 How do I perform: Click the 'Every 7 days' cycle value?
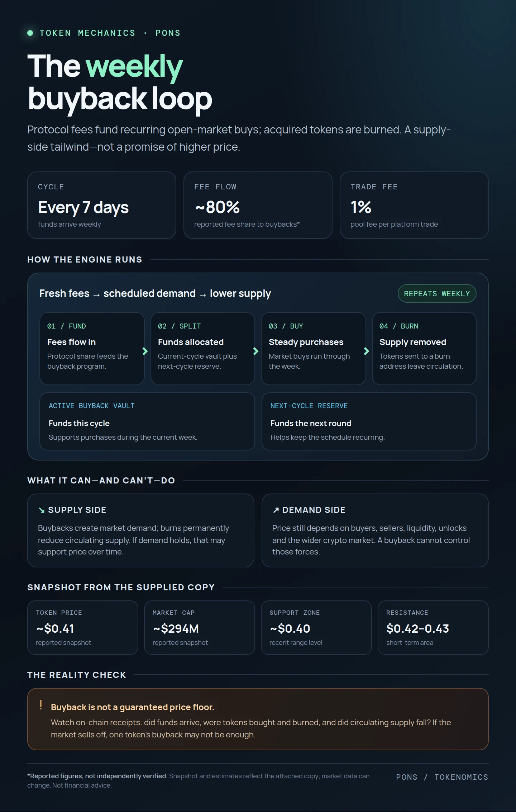point(83,208)
